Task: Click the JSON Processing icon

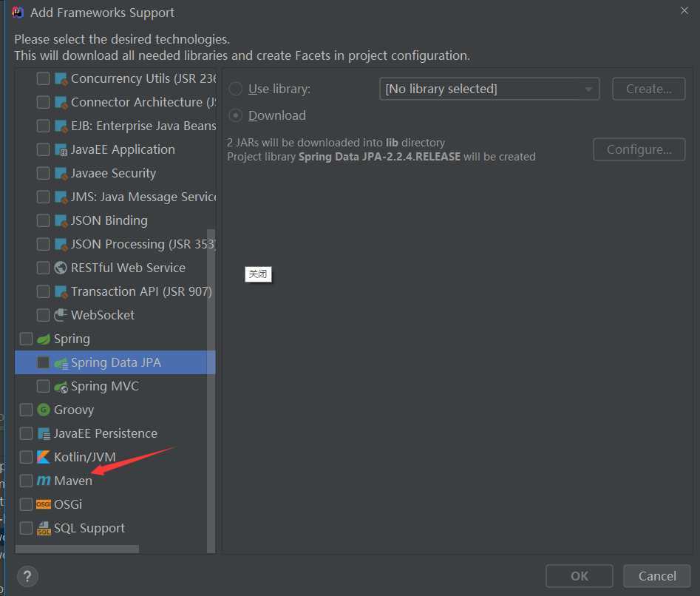Action: pos(61,244)
